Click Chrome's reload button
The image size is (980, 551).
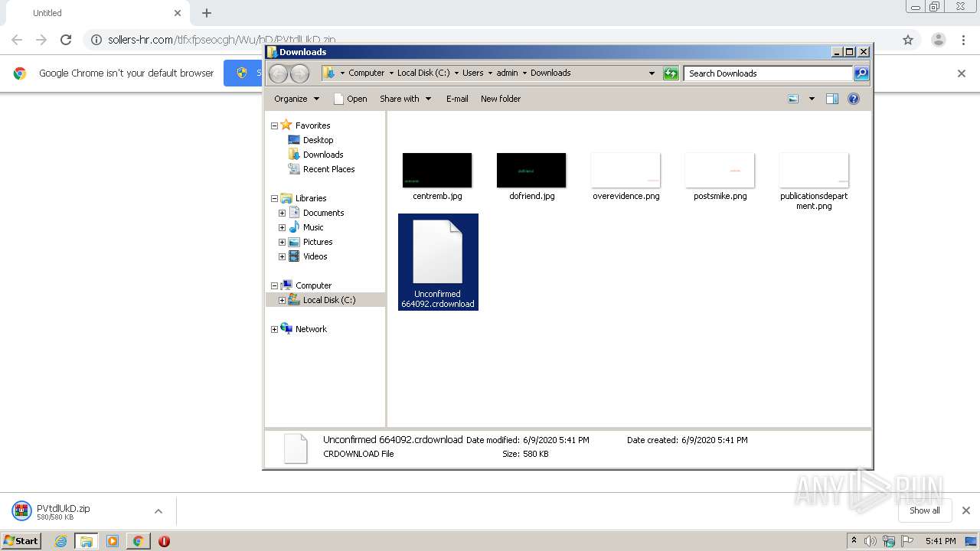66,40
